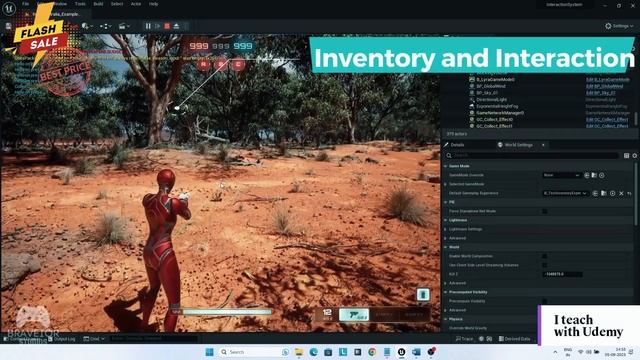The image size is (640, 360).
Task: Open the Edit BP_Sky_01 link
Action: pos(600,93)
